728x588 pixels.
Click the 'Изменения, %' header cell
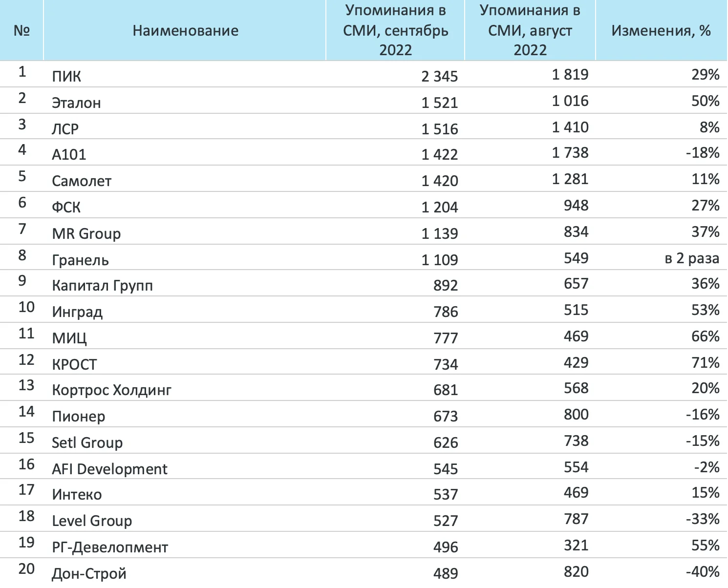pos(661,31)
